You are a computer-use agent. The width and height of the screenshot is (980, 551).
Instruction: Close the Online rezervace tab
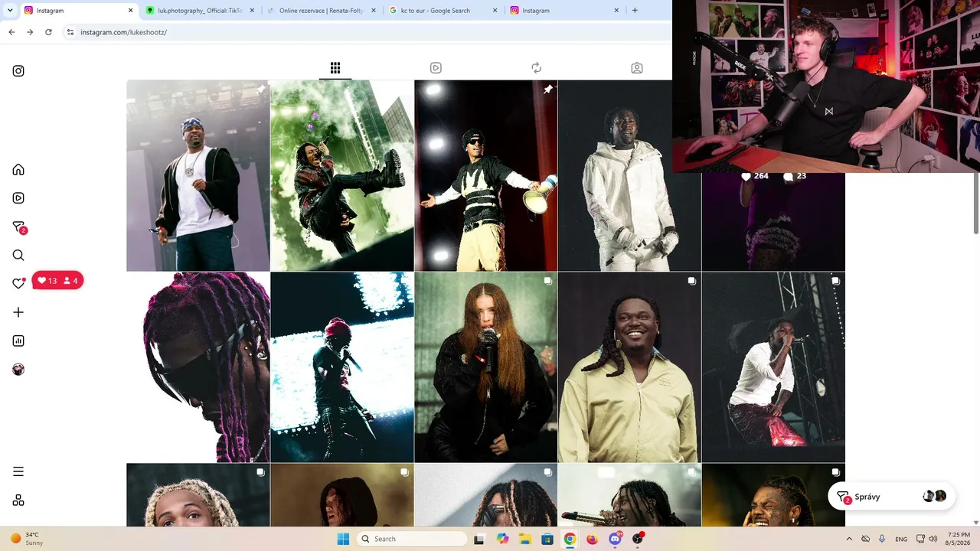click(x=374, y=11)
